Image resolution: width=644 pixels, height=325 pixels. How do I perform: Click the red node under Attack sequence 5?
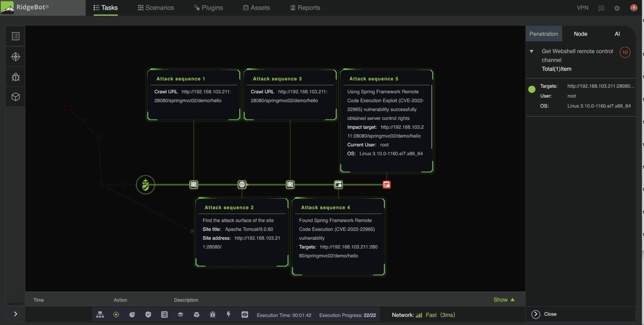pos(386,184)
